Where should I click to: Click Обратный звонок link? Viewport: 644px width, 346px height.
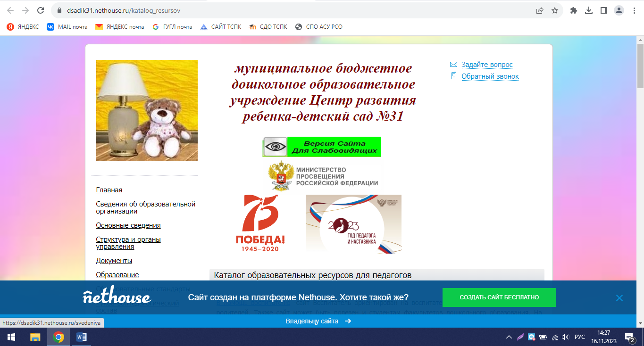point(490,76)
